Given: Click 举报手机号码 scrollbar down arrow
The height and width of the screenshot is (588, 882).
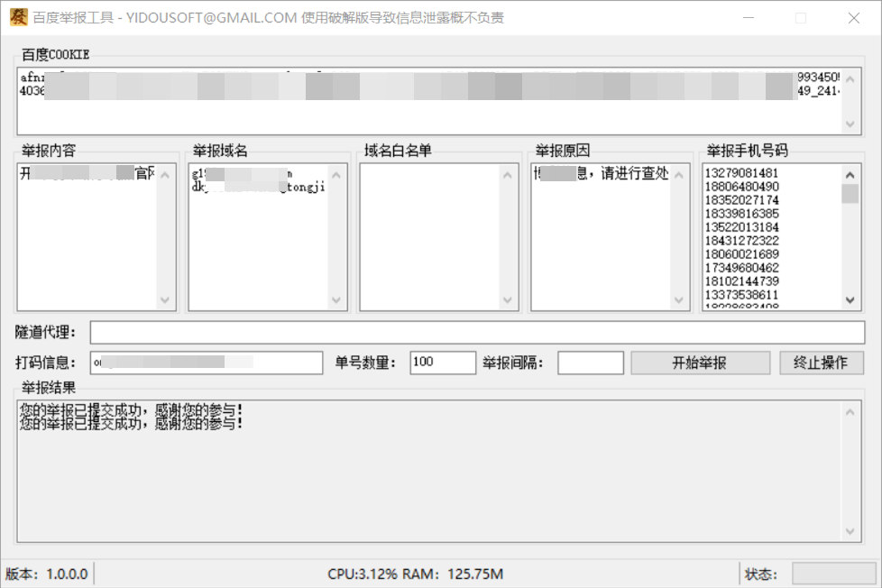Looking at the screenshot, I should (850, 300).
